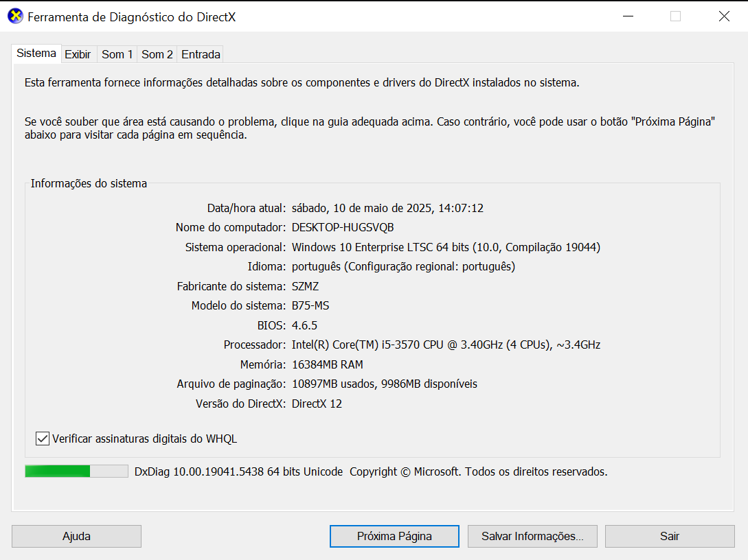The width and height of the screenshot is (748, 560).
Task: Click the Próxima Página button
Action: (x=394, y=536)
